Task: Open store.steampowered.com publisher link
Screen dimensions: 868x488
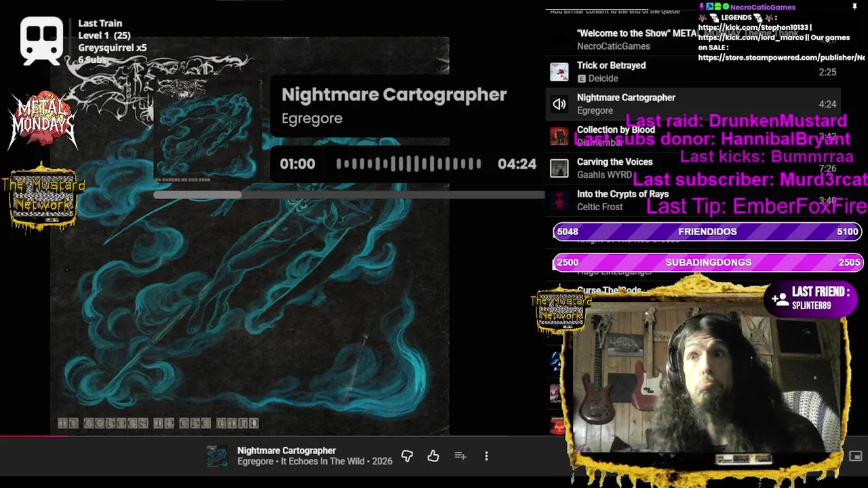Action: point(781,58)
